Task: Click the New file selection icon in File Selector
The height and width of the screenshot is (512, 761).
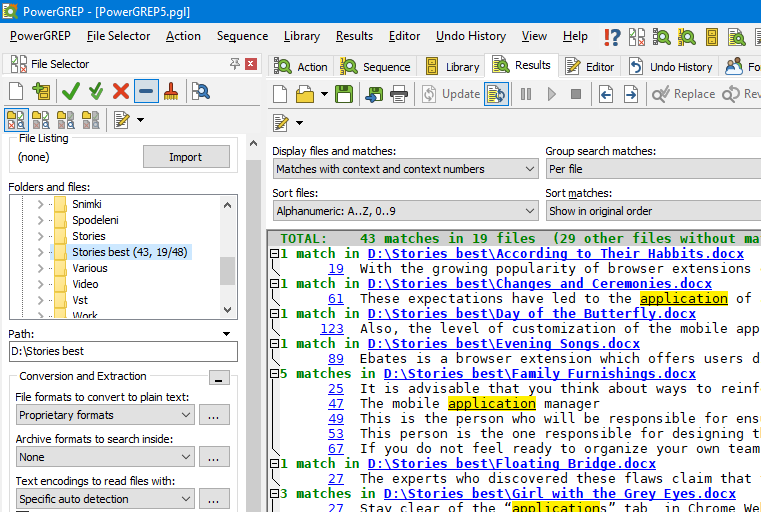Action: tap(16, 91)
